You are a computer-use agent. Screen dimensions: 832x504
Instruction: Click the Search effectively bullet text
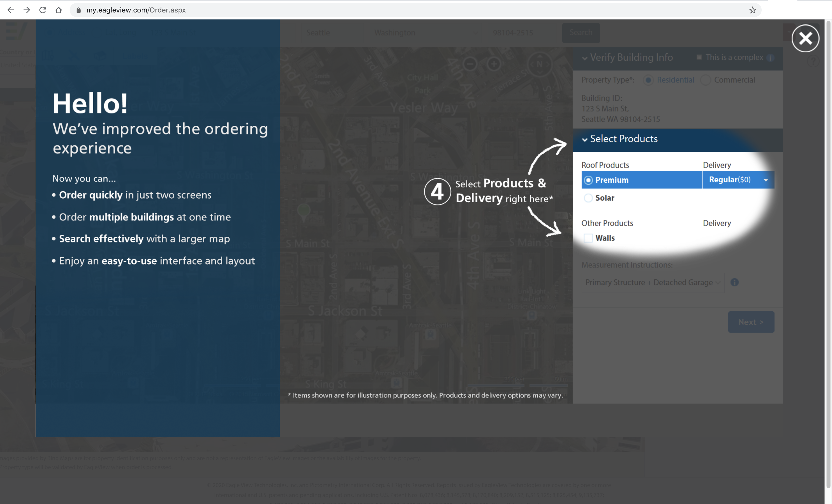[x=144, y=239]
